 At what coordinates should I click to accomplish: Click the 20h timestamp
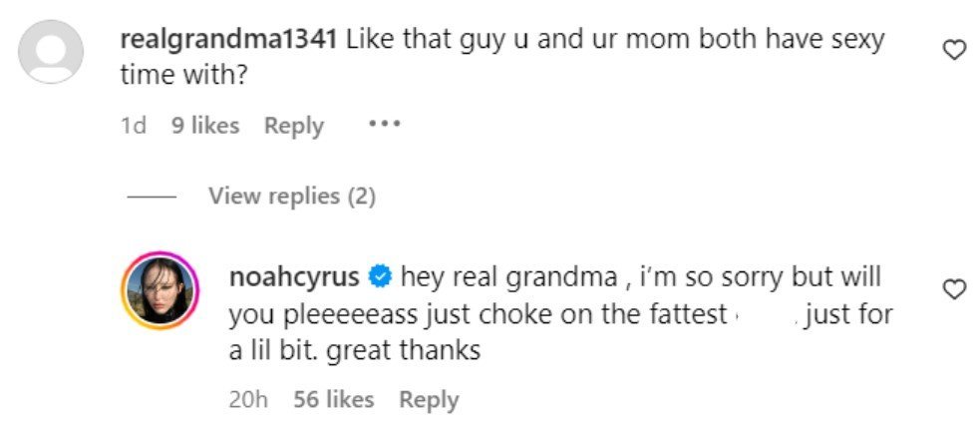(x=246, y=400)
